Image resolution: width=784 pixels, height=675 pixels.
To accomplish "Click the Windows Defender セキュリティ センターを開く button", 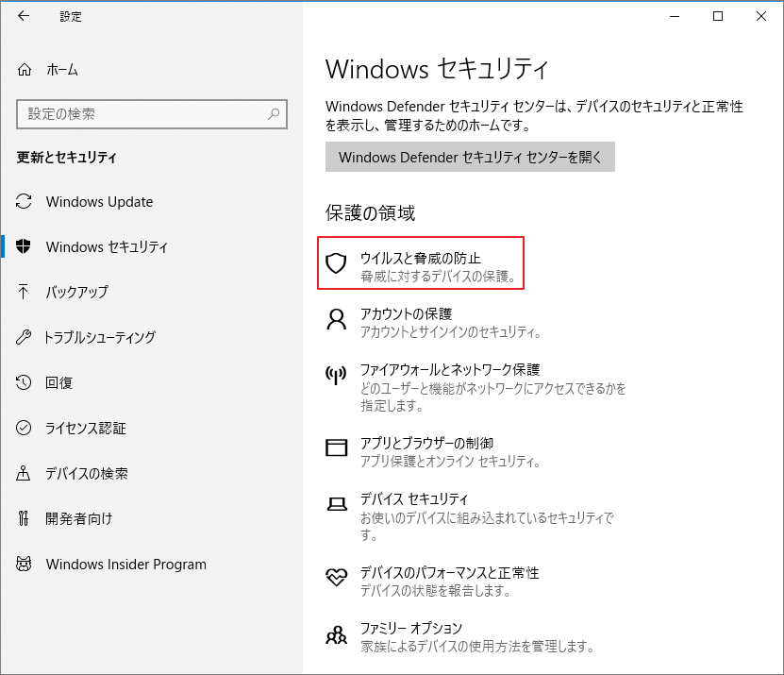I will [467, 157].
